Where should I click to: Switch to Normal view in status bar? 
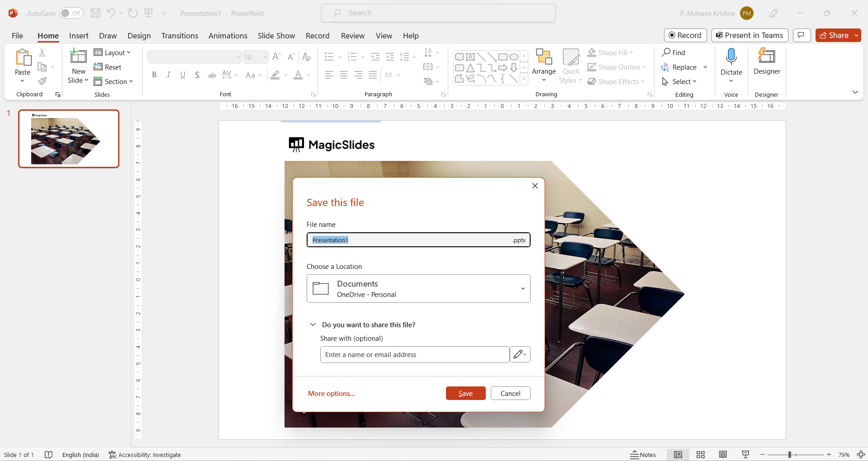click(678, 455)
